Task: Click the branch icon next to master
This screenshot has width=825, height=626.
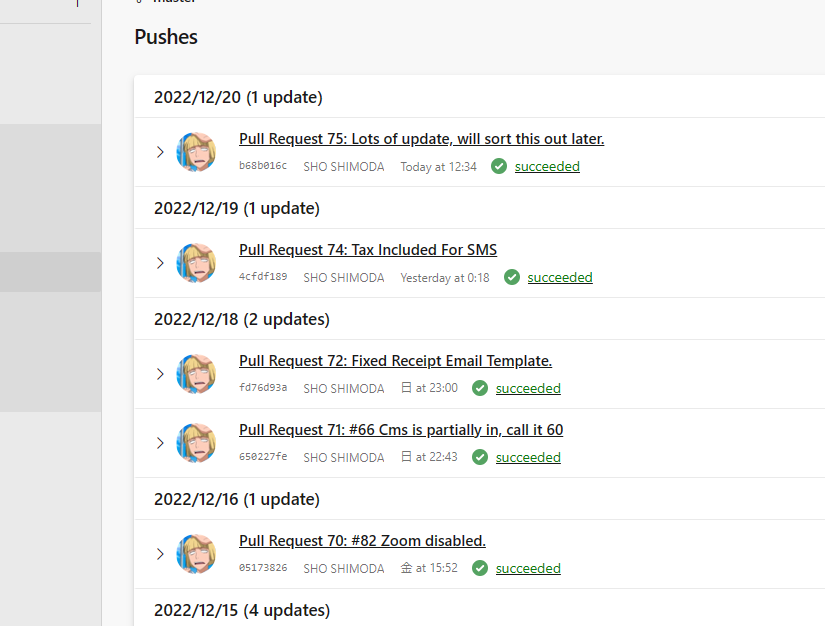Action: tap(137, 2)
